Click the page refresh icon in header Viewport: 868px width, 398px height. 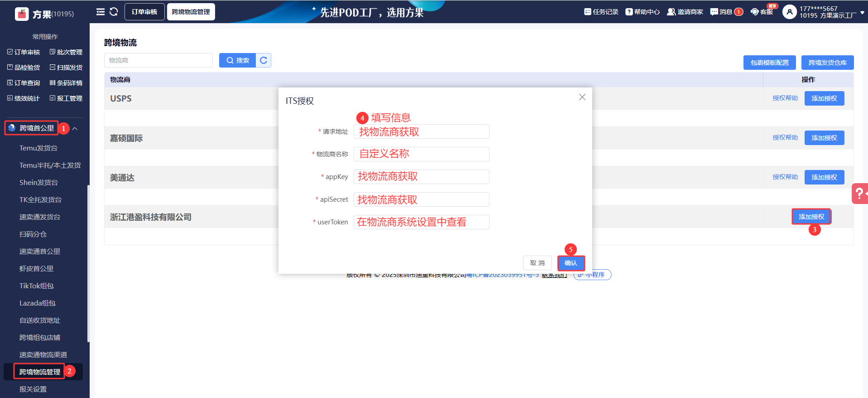[x=114, y=12]
